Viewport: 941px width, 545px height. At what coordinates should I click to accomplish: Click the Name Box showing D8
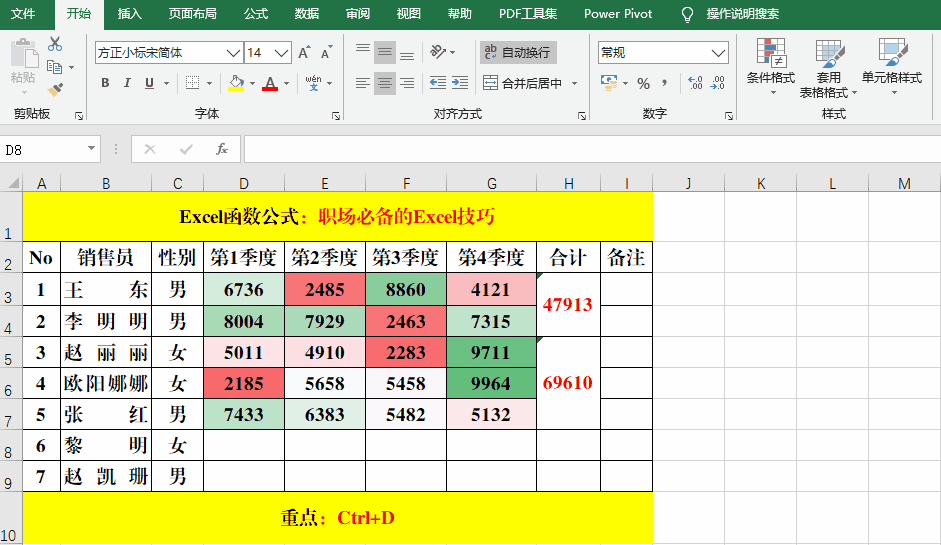(42, 149)
